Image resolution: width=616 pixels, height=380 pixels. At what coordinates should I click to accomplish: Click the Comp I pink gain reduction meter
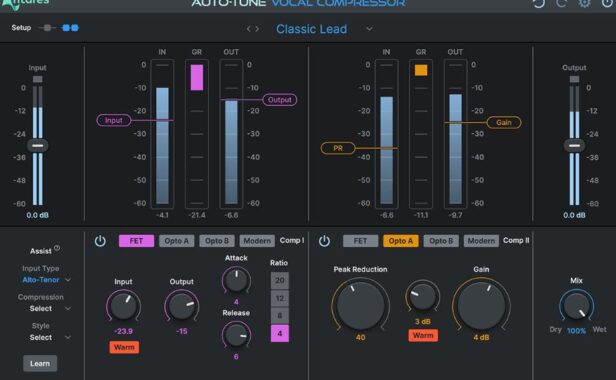click(197, 77)
